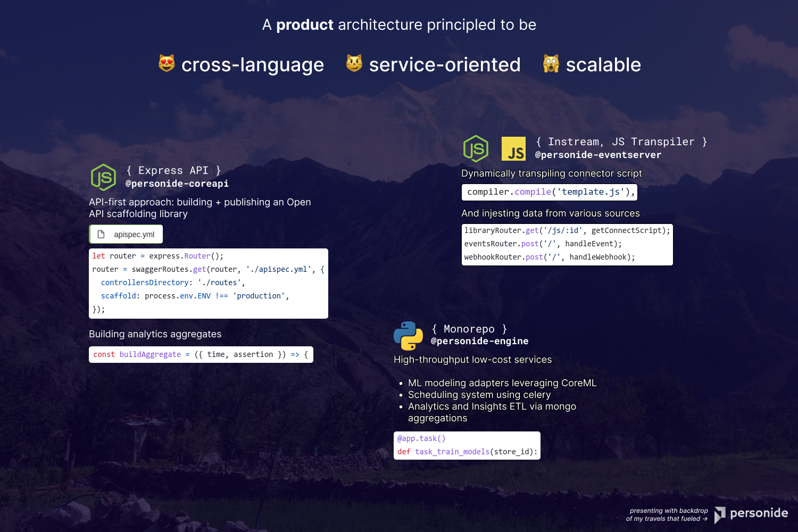Click the swaggerRoutes.get code line
The width and height of the screenshot is (798, 532).
209,269
